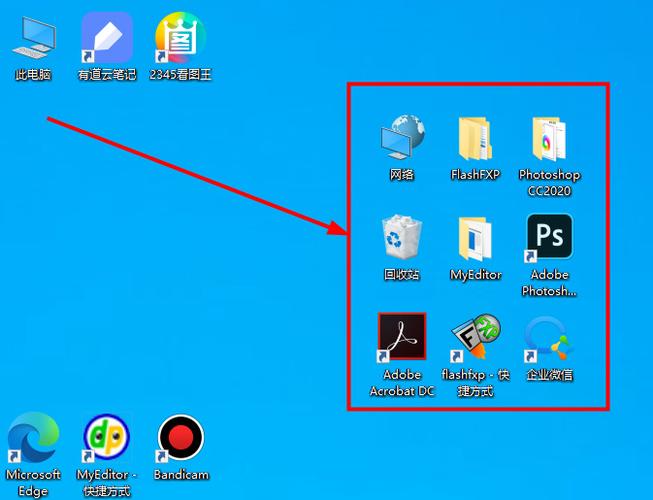The image size is (653, 500).
Task: Select the Adobe Acrobat DC icon
Action: [402, 338]
